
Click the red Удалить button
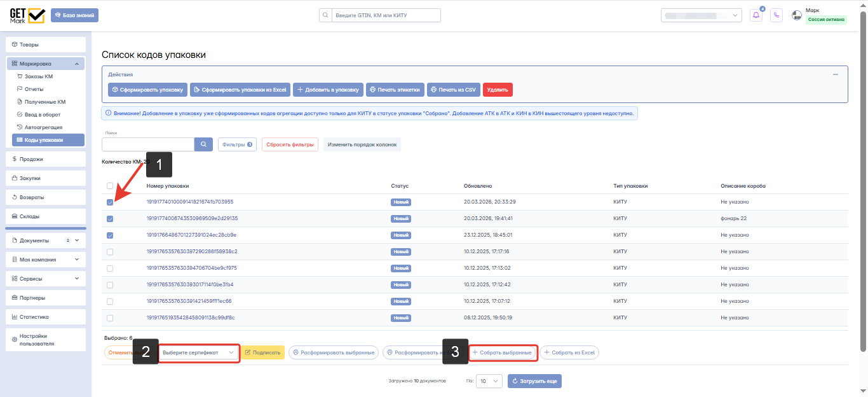click(x=498, y=90)
